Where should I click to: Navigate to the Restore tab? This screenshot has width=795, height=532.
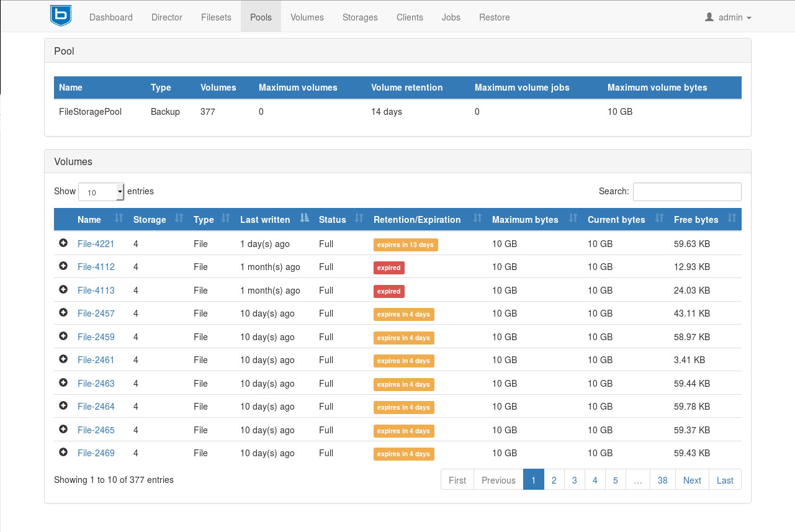[495, 17]
